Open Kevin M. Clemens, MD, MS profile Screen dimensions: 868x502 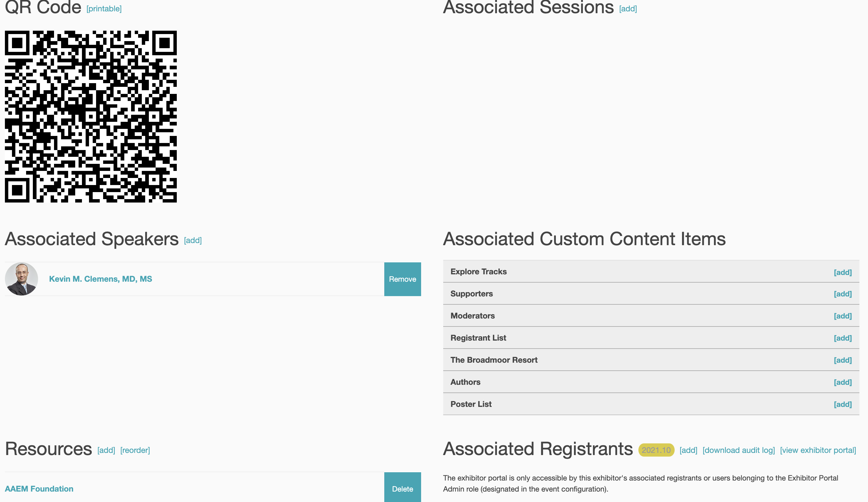(100, 279)
